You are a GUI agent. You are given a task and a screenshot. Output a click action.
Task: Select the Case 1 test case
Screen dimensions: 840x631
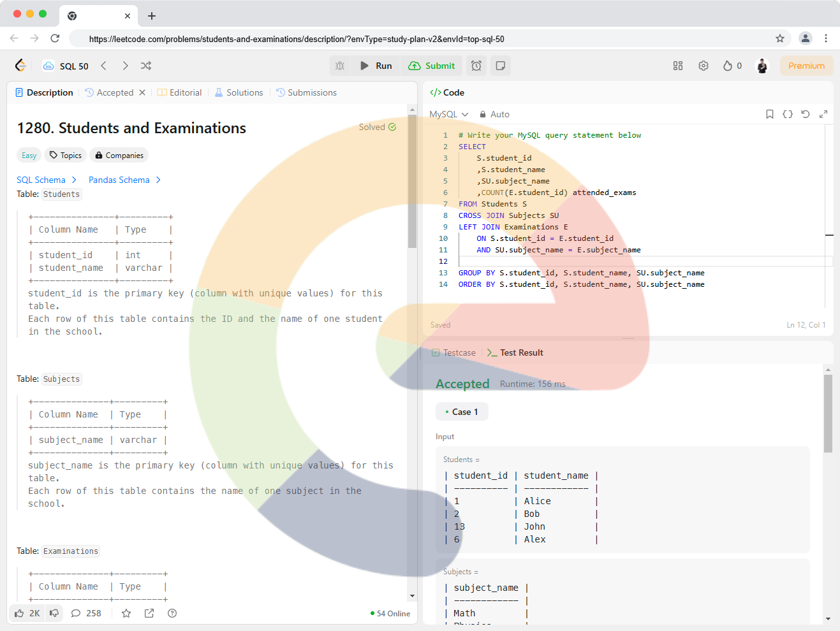coord(462,412)
